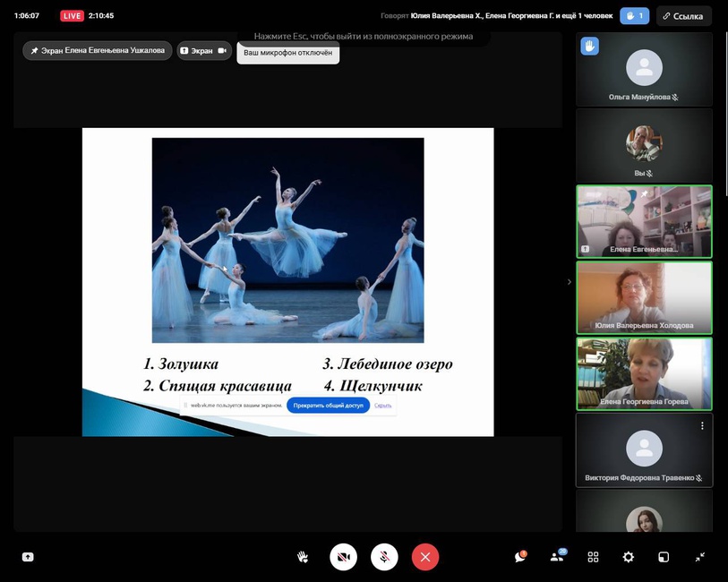Image resolution: width=728 pixels, height=582 pixels.
Task: Click muted mic icon beside Вы label
Action: (649, 174)
